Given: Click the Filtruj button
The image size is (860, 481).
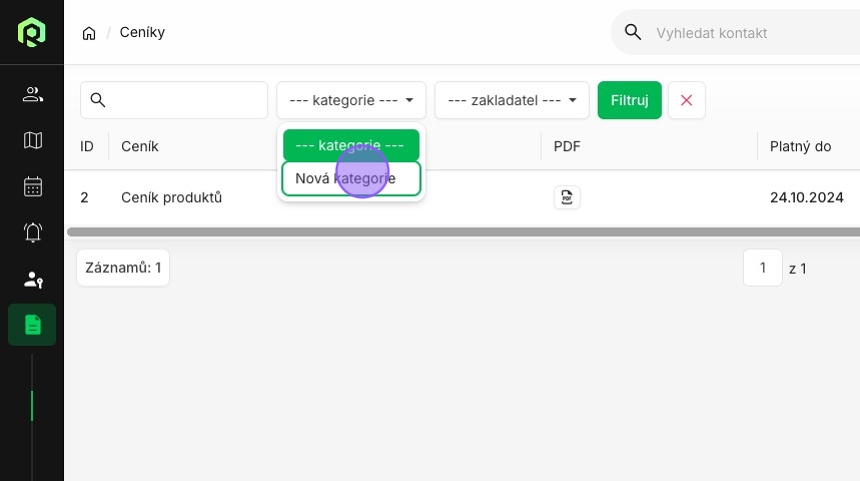Looking at the screenshot, I should pos(630,100).
